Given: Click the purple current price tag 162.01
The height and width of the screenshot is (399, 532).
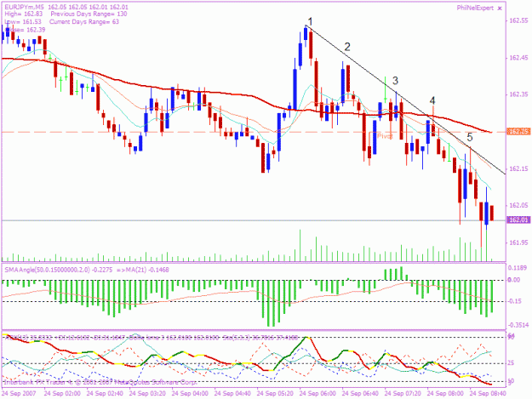Looking at the screenshot, I should coord(518,220).
